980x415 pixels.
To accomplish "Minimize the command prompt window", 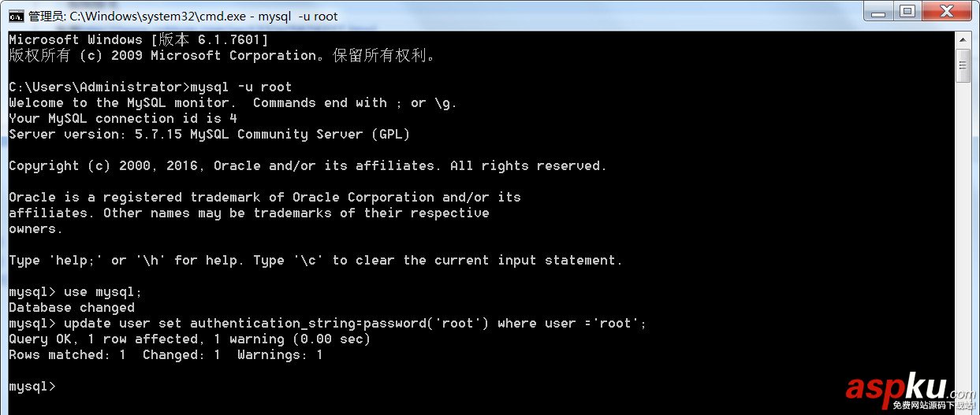I will point(878,10).
